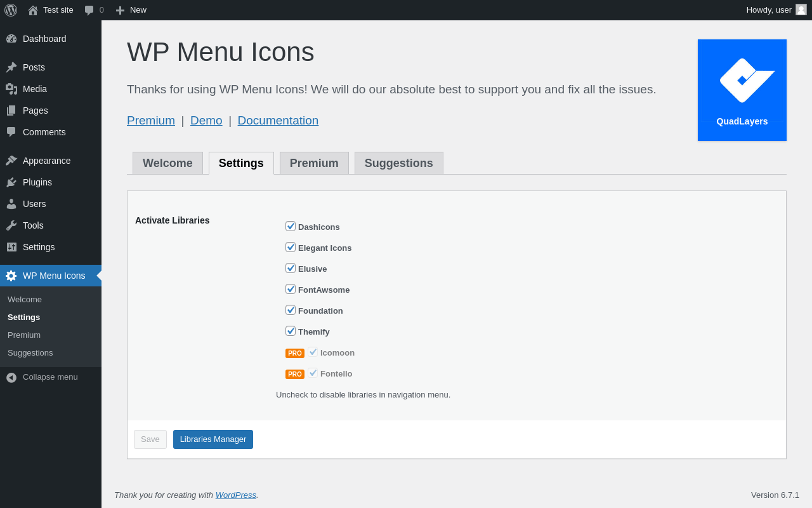Viewport: 812px width, 508px height.
Task: Click the Activate Libraries label
Action: [173, 220]
